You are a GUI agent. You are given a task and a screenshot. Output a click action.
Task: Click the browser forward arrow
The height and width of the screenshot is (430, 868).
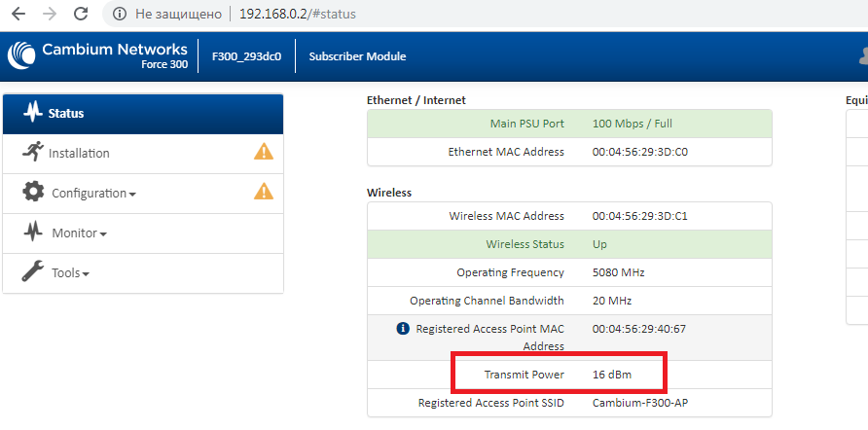[x=50, y=15]
